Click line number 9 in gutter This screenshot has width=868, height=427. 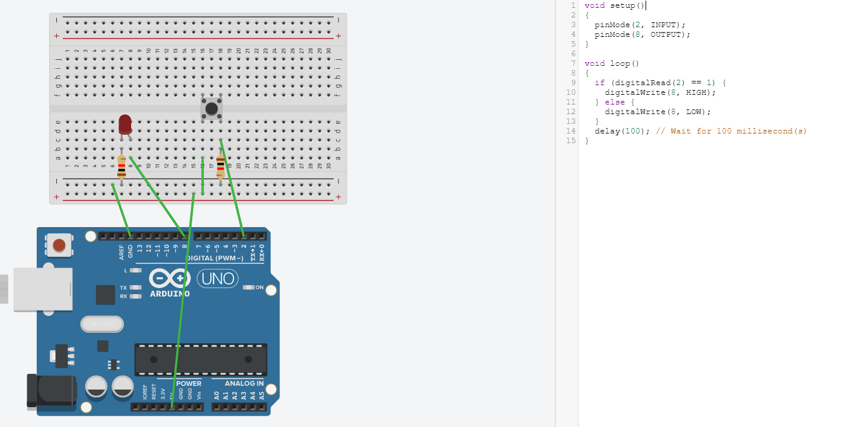click(572, 83)
